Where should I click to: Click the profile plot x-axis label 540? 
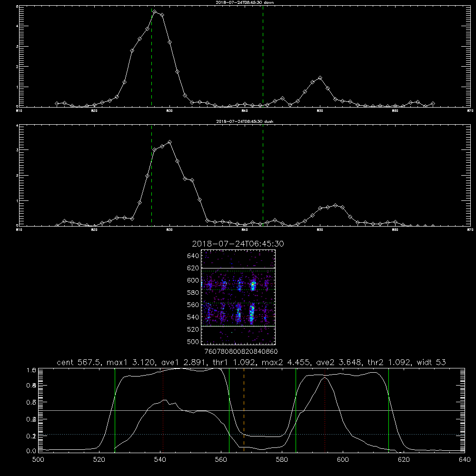(x=160, y=460)
